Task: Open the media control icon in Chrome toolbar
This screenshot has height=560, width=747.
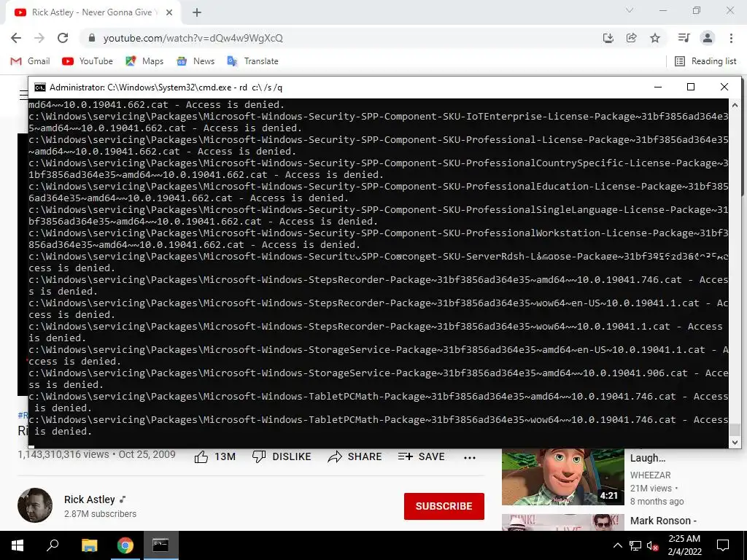Action: [684, 38]
